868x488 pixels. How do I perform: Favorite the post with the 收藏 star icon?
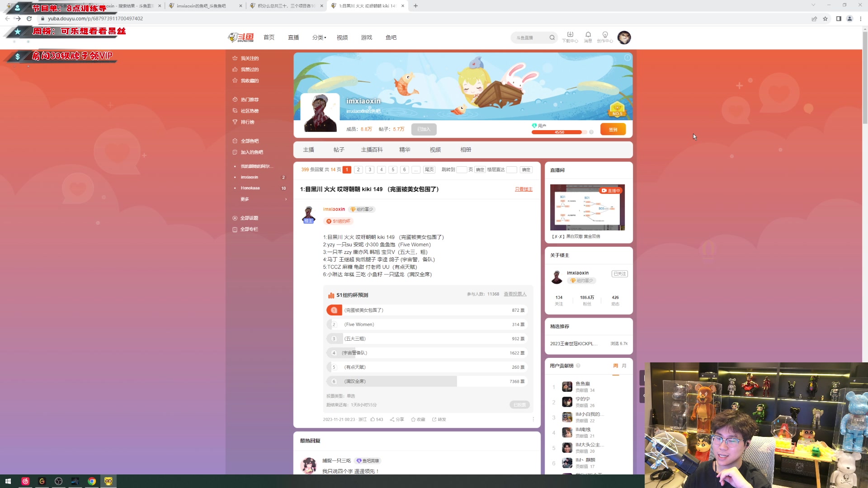[418, 419]
